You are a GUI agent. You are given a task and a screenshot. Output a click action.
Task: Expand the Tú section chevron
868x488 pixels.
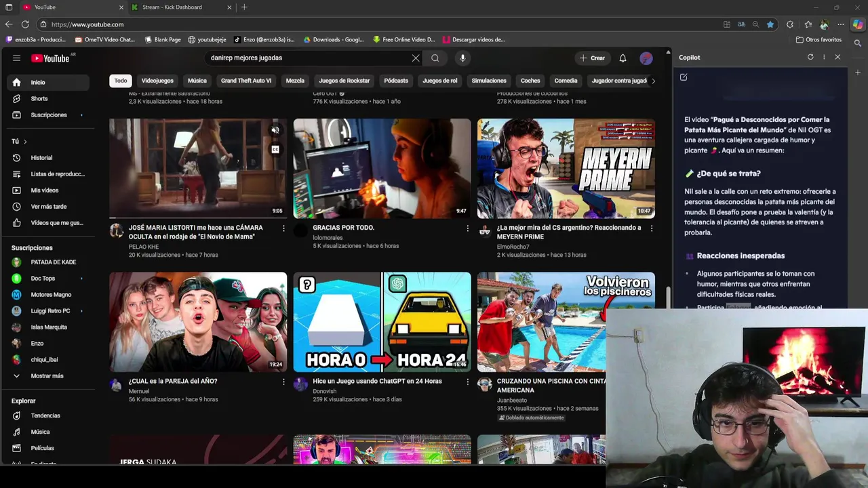pyautogui.click(x=25, y=142)
